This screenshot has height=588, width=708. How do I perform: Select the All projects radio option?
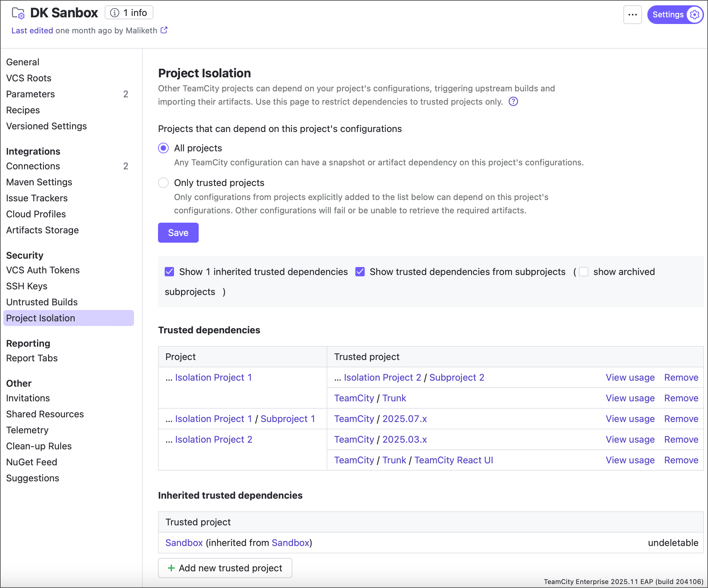164,148
